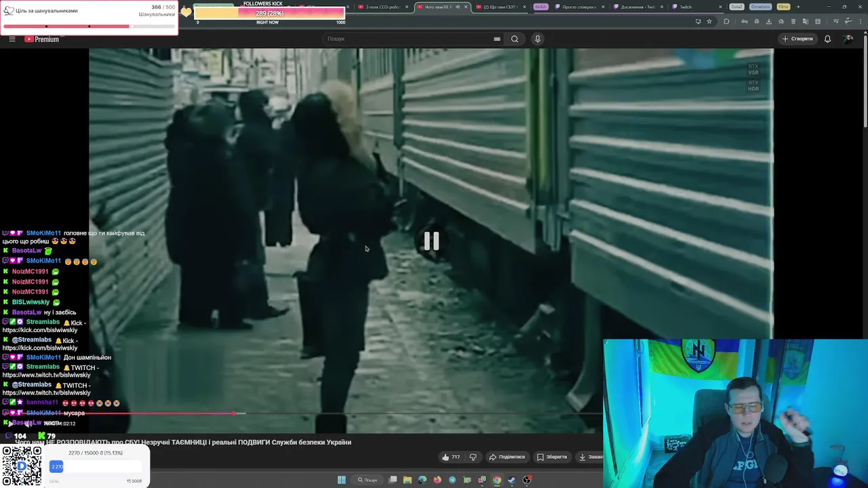
Task: Launch Firefox from the taskbar
Action: tap(437, 480)
